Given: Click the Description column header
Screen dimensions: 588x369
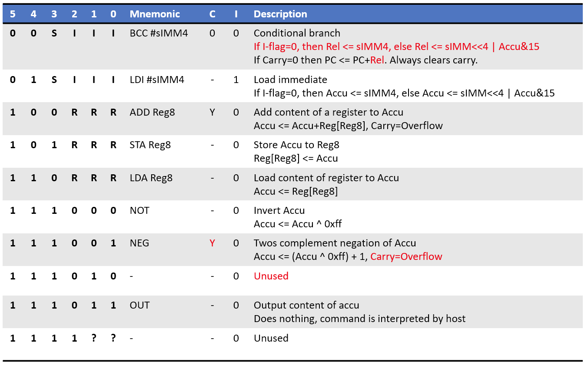Looking at the screenshot, I should click(280, 14).
